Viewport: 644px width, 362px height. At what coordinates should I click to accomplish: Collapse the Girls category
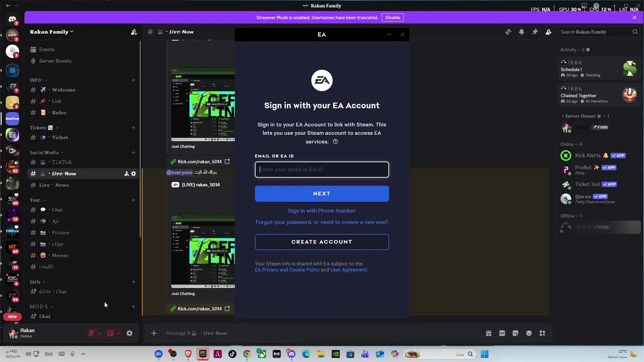tap(37, 282)
